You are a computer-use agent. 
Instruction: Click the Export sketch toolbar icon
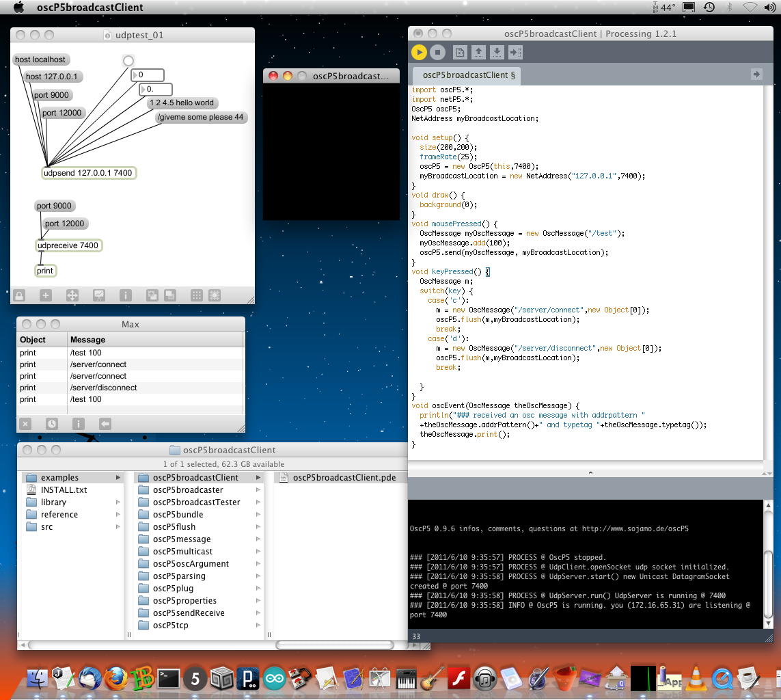tap(515, 52)
